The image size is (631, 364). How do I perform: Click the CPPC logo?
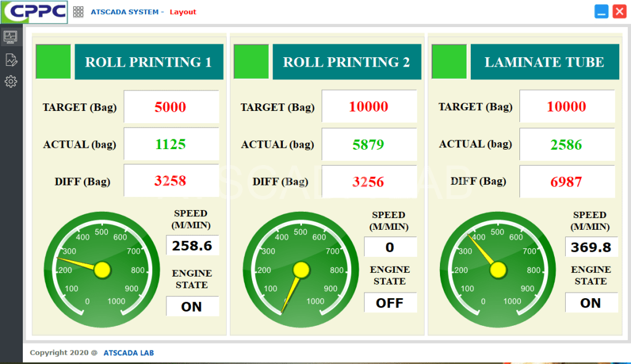coord(34,12)
